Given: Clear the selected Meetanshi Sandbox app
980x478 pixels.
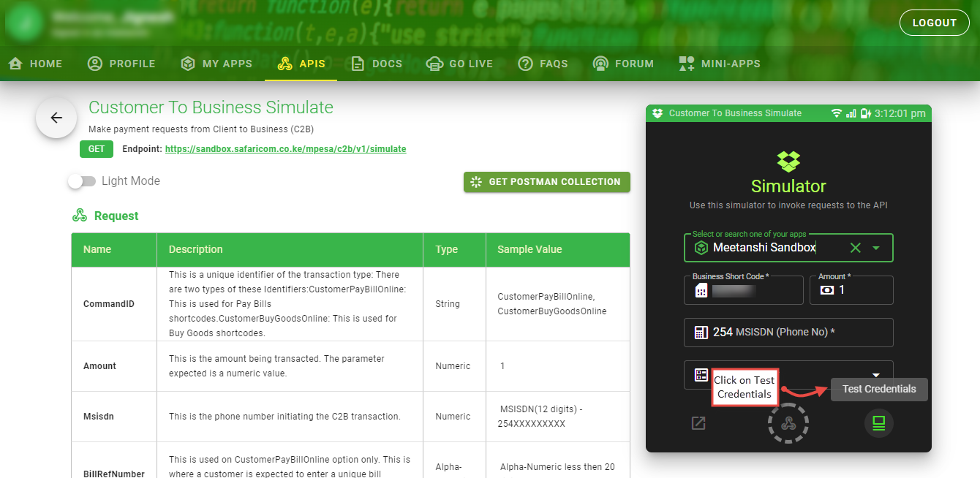Looking at the screenshot, I should 856,248.
